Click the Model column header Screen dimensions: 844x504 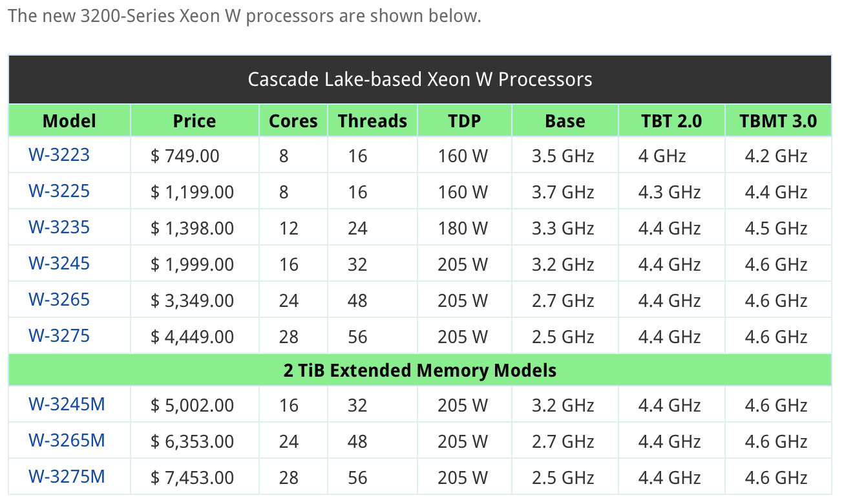(x=69, y=121)
